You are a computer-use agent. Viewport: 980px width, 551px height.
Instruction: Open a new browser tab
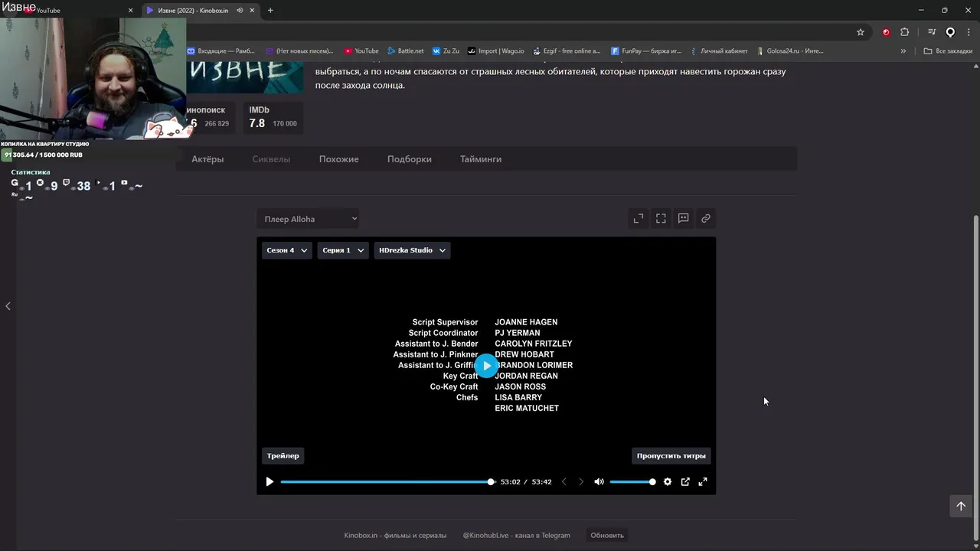coord(270,11)
